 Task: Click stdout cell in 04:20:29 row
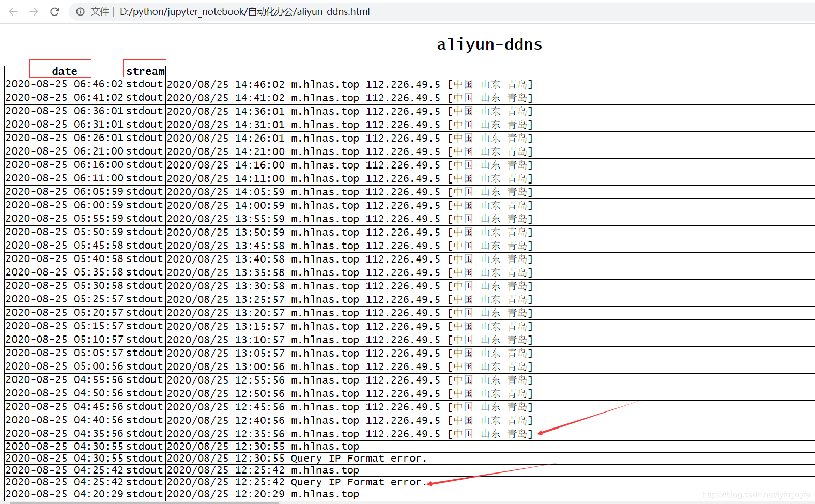(x=145, y=494)
